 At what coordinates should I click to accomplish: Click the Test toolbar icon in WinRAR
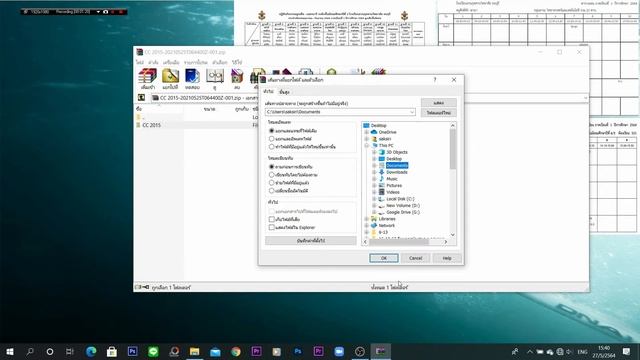click(x=192, y=76)
